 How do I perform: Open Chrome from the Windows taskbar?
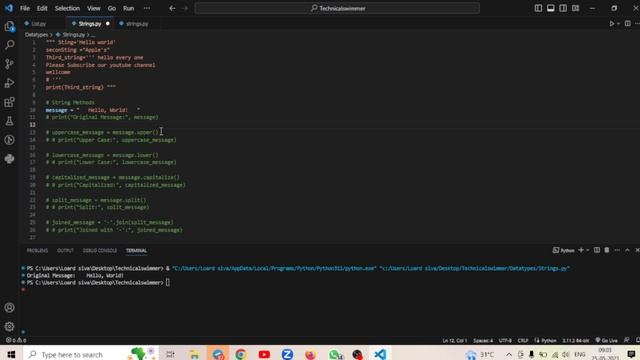pyautogui.click(x=241, y=354)
